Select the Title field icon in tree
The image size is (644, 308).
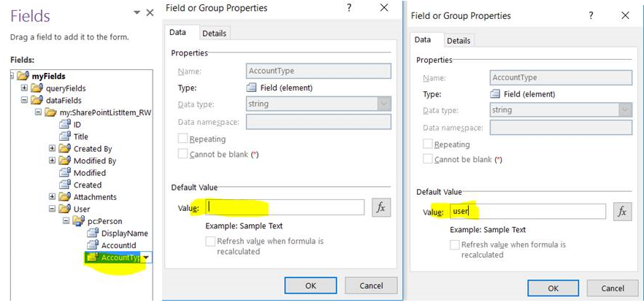[64, 136]
